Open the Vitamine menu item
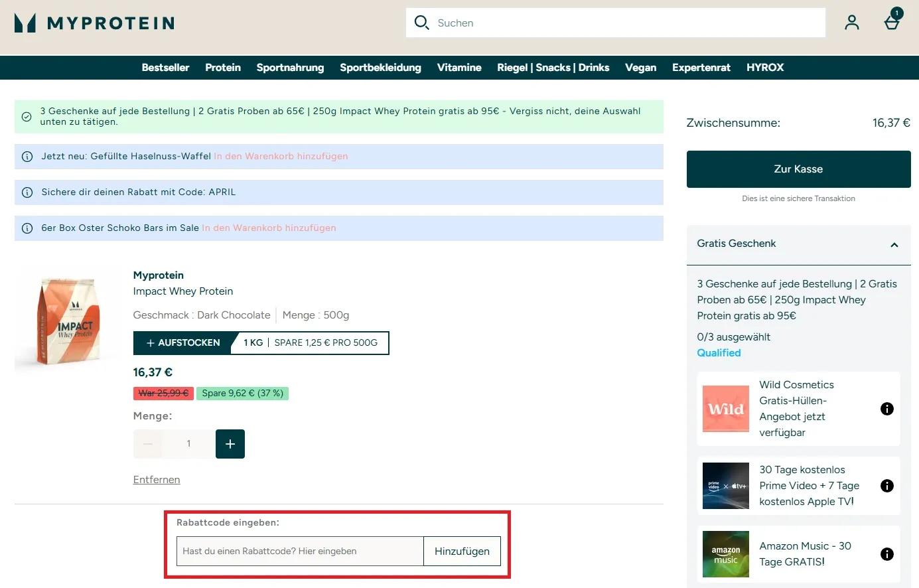919x588 pixels. tap(459, 68)
